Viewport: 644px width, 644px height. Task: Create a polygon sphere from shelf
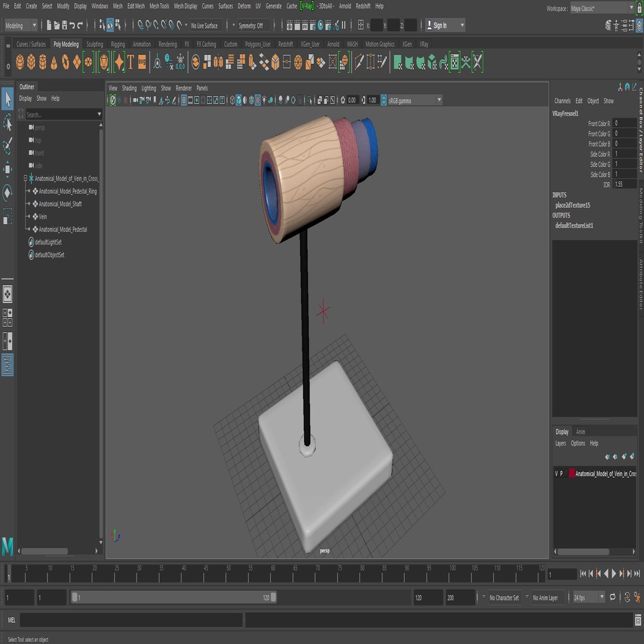[20, 63]
